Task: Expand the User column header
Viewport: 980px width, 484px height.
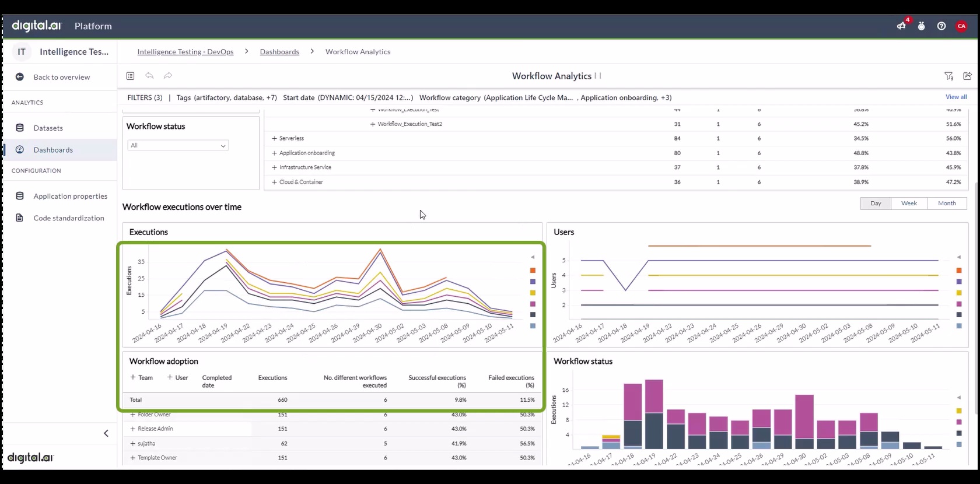Action: point(170,377)
